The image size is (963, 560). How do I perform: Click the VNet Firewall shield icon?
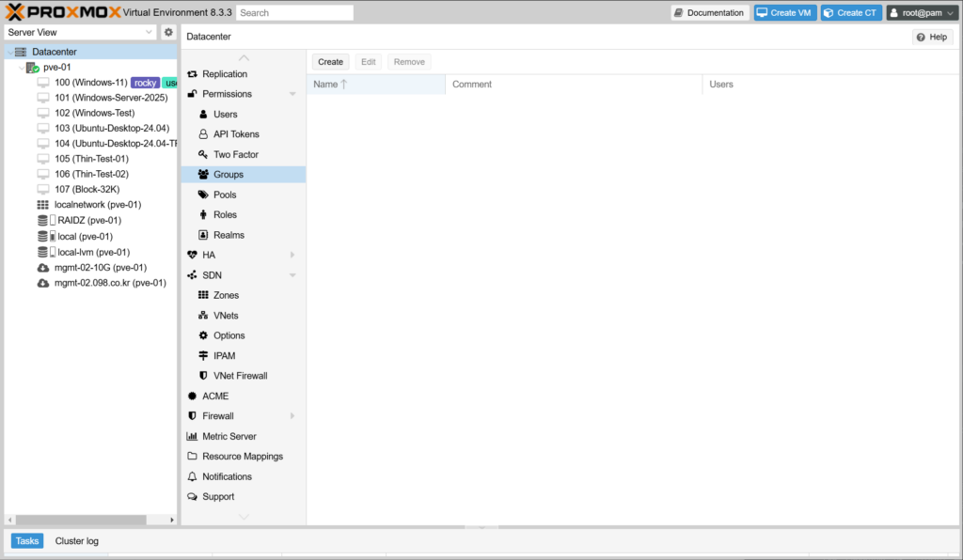pos(203,376)
